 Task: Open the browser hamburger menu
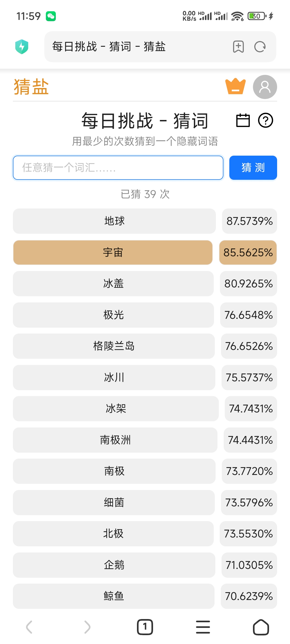coord(203,627)
